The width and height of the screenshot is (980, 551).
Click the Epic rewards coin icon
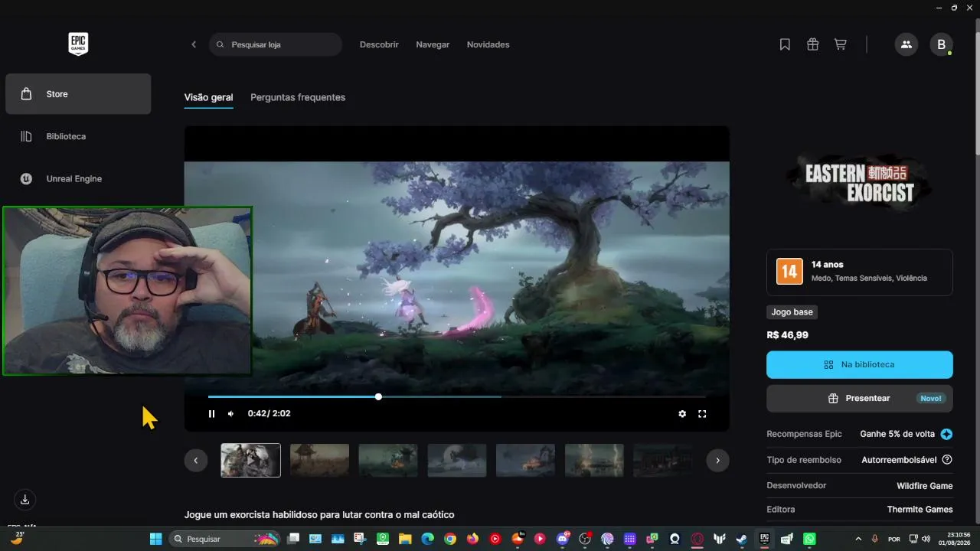click(947, 434)
